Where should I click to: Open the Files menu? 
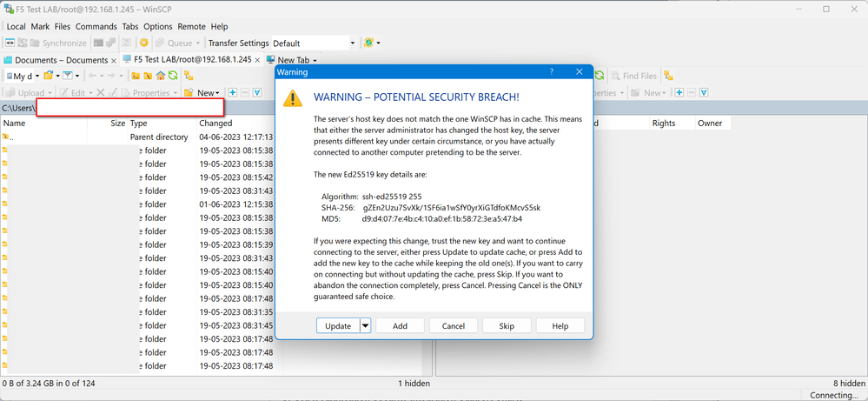click(63, 26)
